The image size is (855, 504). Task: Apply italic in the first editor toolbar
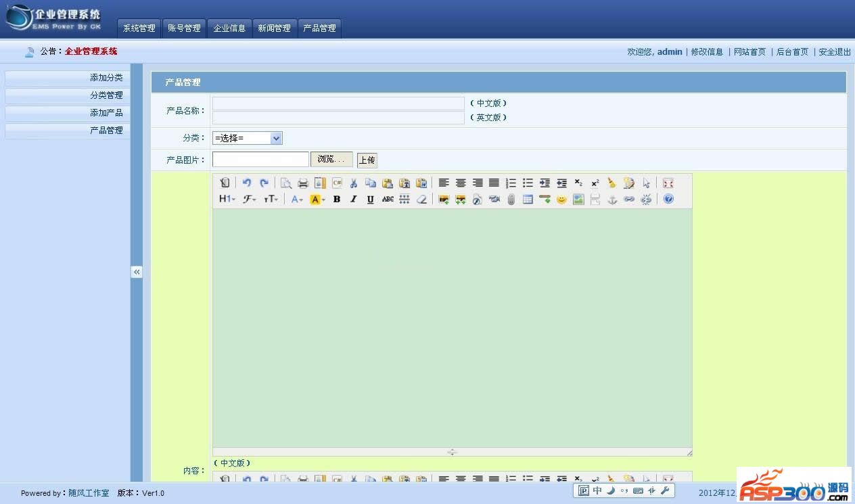353,199
